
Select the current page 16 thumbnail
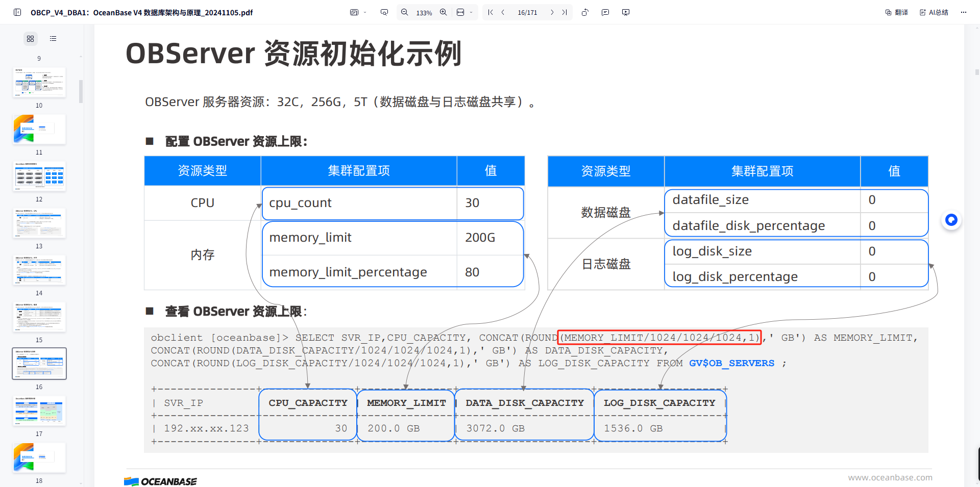pyautogui.click(x=39, y=364)
